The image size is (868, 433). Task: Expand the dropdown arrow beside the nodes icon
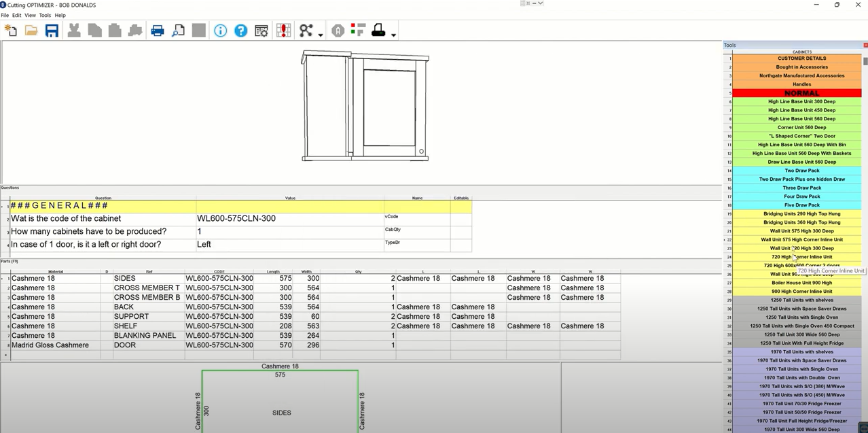321,34
